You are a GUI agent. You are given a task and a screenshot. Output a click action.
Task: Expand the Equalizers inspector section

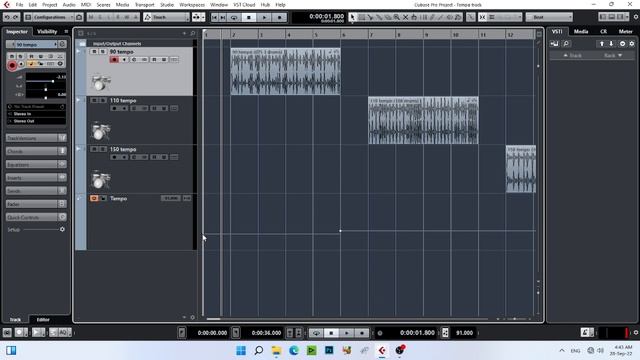[36, 164]
